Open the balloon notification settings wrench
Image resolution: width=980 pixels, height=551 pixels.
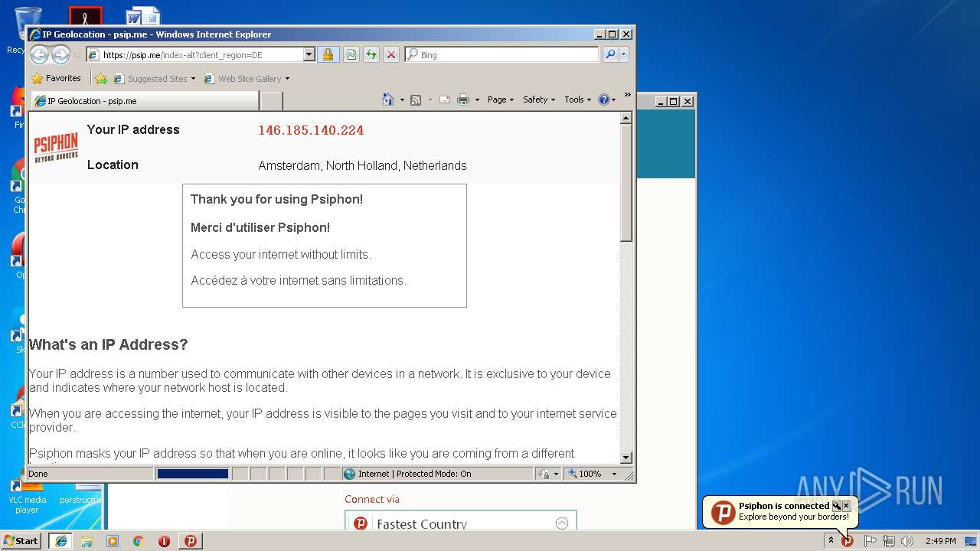837,506
